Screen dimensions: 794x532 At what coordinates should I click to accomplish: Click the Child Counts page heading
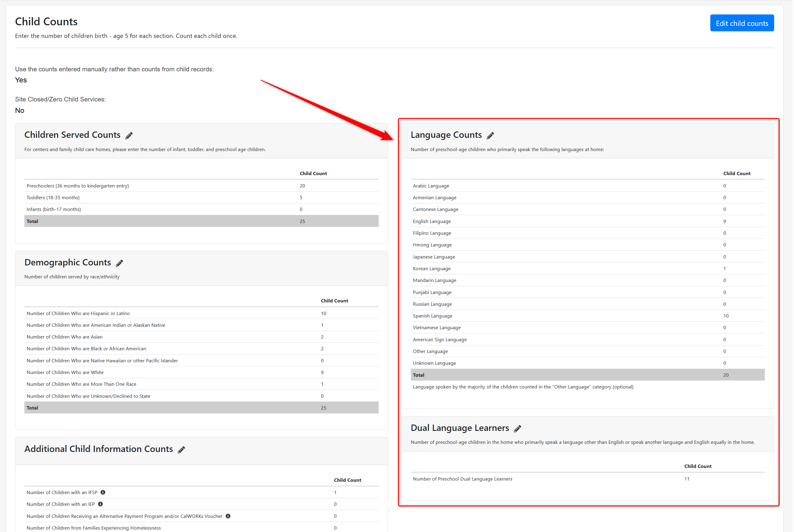click(x=46, y=22)
